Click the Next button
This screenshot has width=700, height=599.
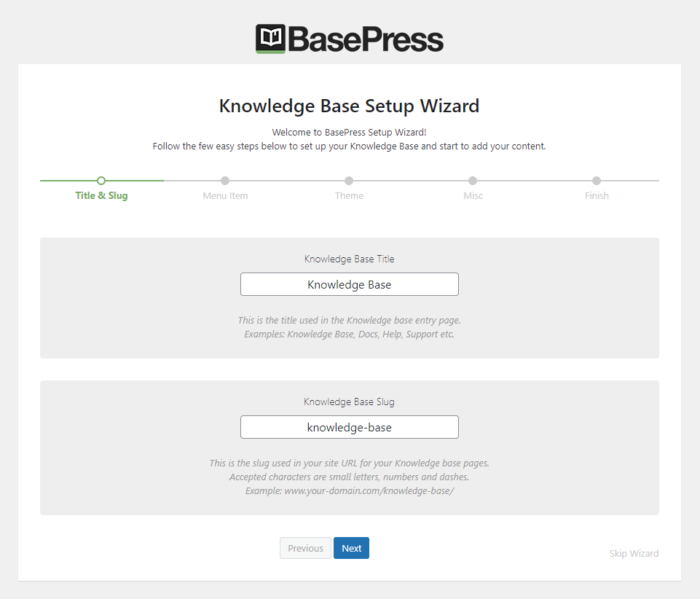coord(351,548)
